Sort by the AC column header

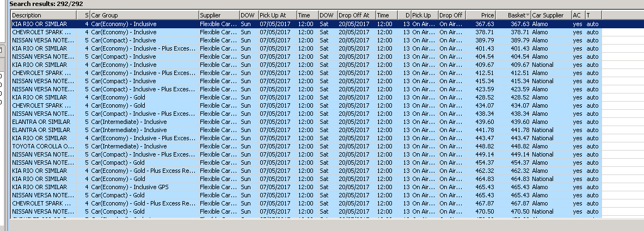[578, 15]
